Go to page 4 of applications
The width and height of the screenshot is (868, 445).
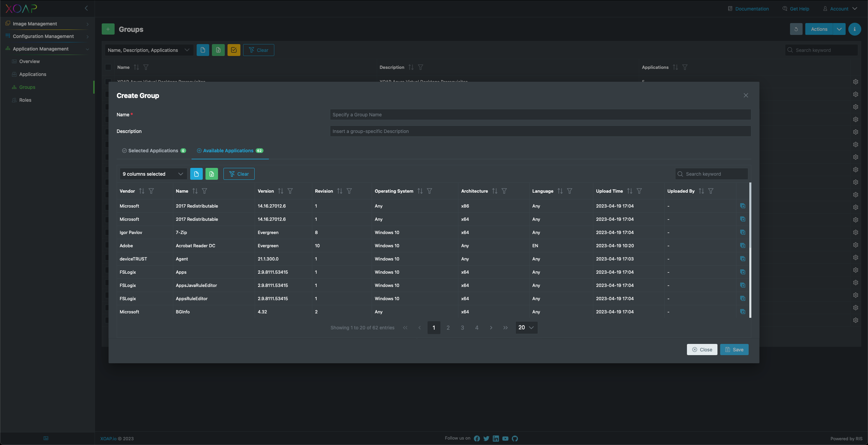pyautogui.click(x=477, y=328)
